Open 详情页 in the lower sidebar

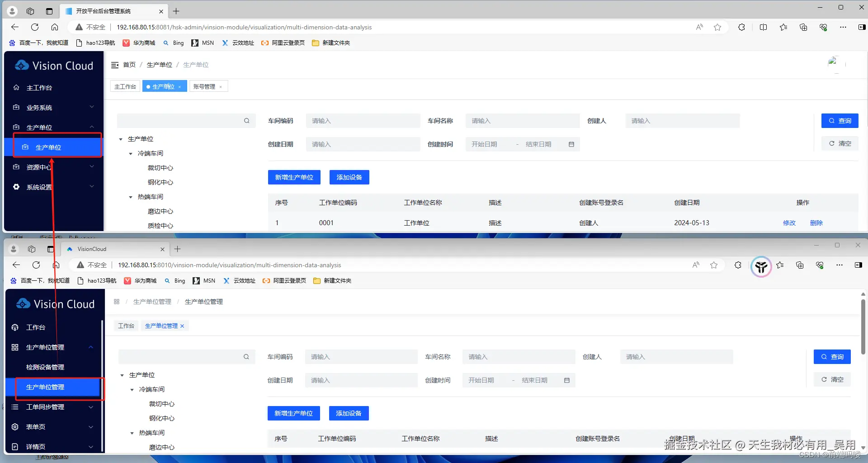pyautogui.click(x=35, y=446)
